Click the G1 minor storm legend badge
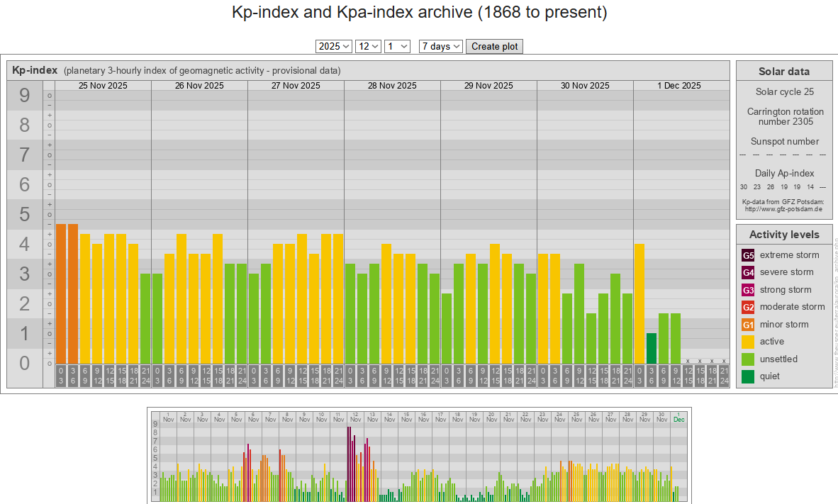Screen dimensions: 838x504 [x=748, y=325]
